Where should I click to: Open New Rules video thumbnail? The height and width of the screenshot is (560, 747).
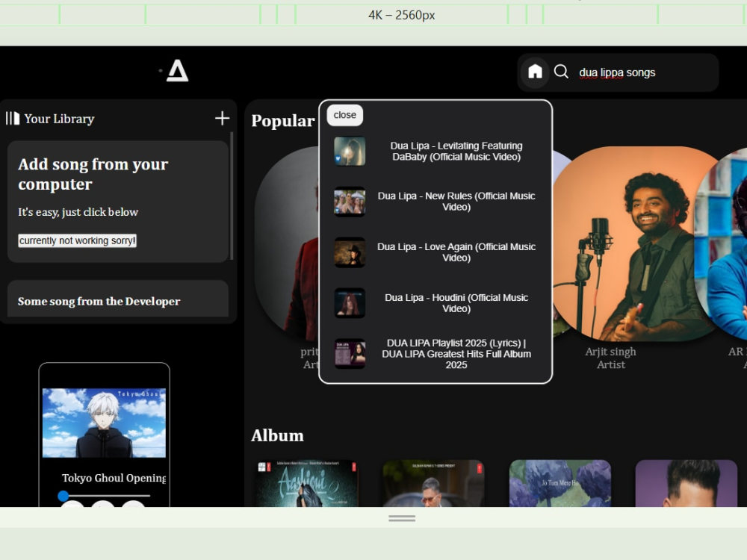(x=350, y=202)
